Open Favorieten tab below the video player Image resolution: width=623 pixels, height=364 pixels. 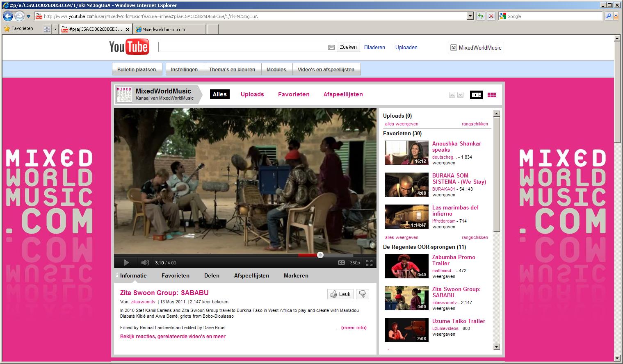pos(176,275)
